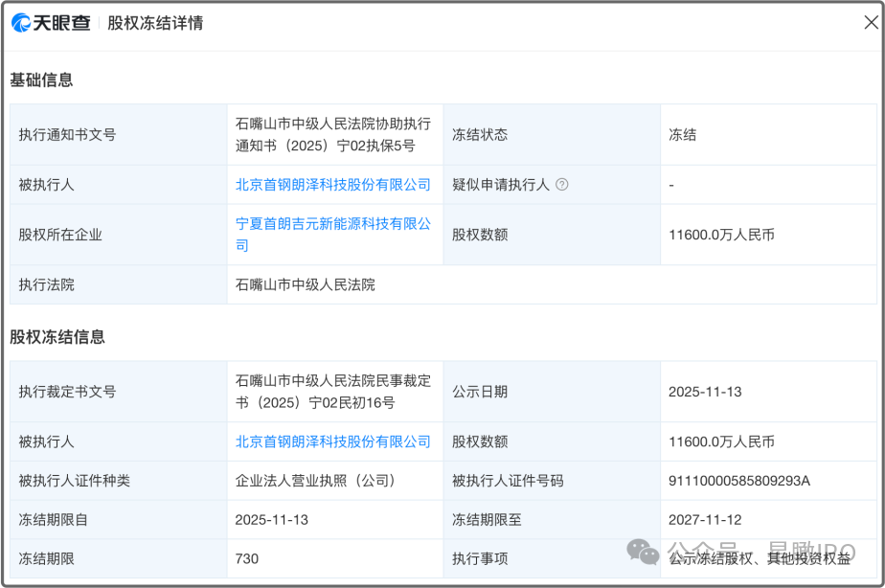Click the 冻结期限自 start date value
Screen dimensions: 885x588
point(272,520)
